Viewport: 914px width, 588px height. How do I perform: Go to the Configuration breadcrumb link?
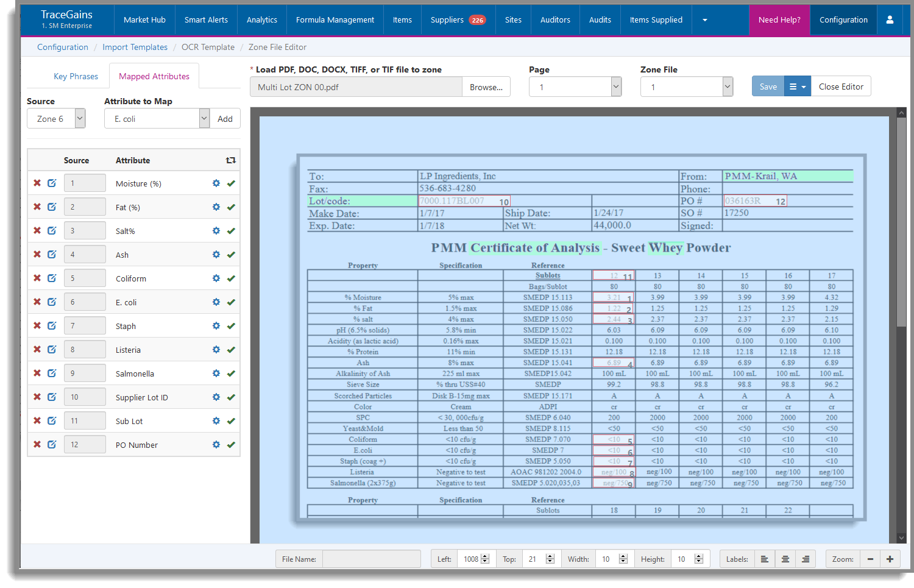coord(63,47)
